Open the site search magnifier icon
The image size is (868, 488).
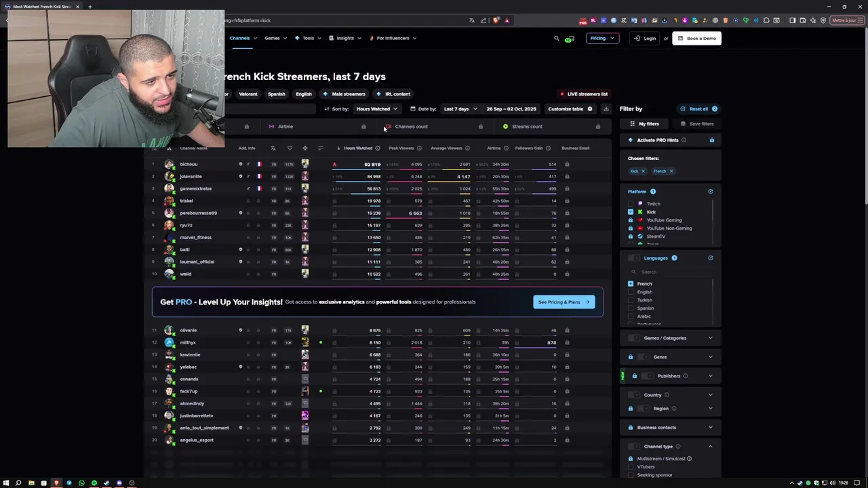tap(557, 38)
